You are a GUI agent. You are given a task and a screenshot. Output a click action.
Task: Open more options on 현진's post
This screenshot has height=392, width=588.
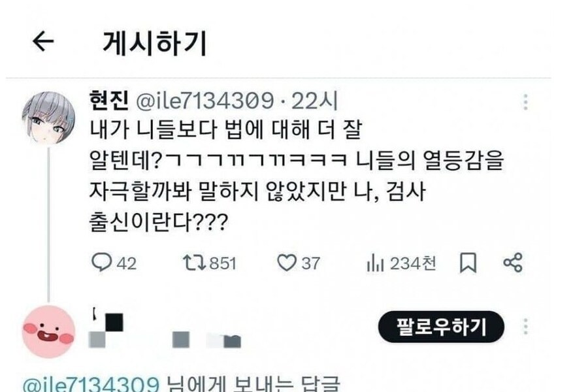pos(526,102)
